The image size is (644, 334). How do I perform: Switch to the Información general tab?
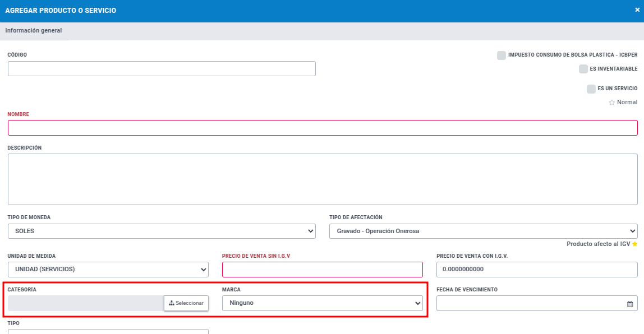coord(34,31)
